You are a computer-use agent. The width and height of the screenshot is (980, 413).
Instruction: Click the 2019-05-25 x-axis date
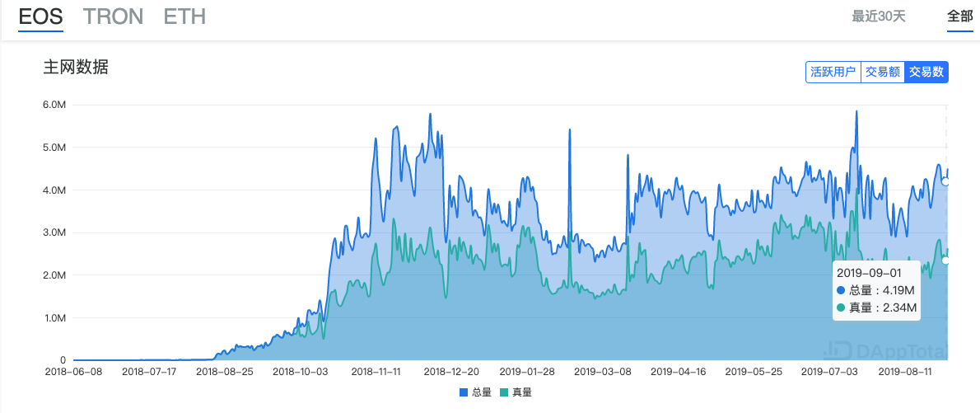tap(754, 371)
